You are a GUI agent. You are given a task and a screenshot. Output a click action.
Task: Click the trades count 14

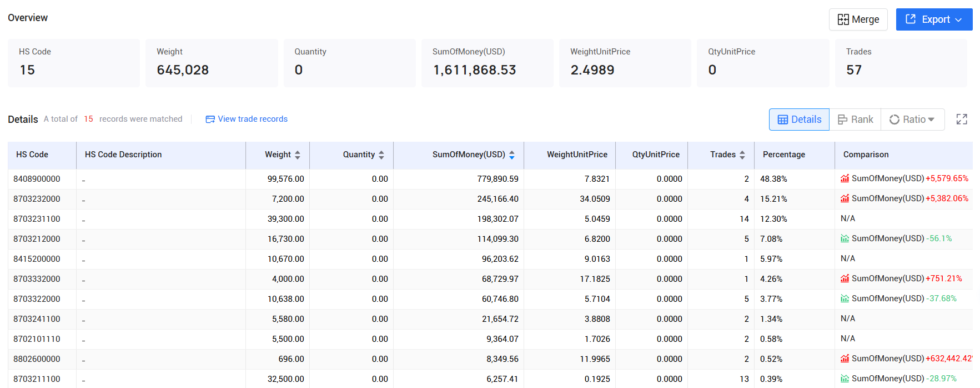(x=744, y=219)
